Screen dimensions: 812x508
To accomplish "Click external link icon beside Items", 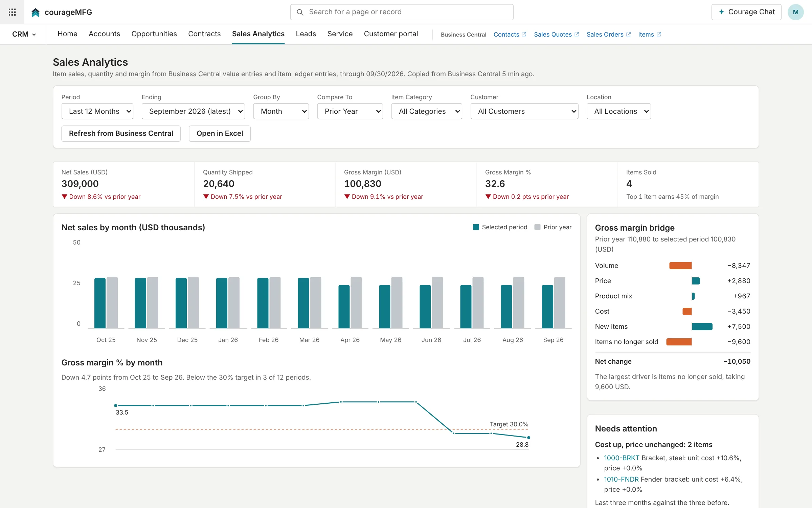I will (x=659, y=34).
